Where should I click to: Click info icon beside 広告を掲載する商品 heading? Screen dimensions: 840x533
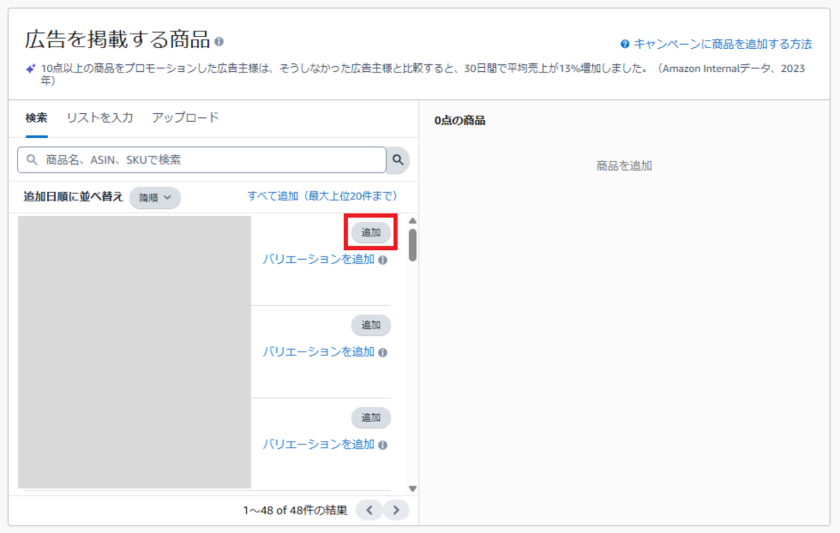219,42
